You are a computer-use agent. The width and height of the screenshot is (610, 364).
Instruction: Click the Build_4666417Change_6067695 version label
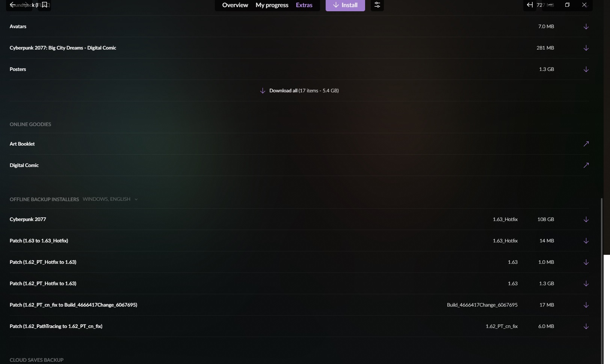click(482, 305)
